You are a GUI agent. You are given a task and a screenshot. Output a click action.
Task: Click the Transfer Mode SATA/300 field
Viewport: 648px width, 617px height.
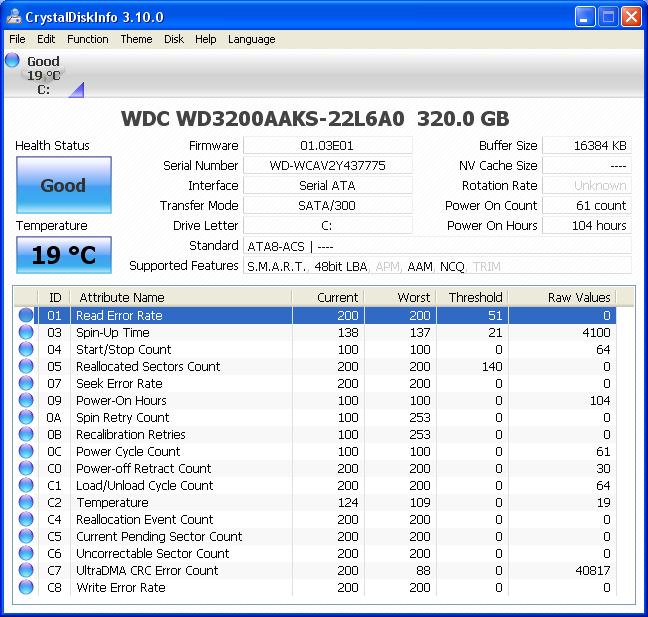(327, 205)
